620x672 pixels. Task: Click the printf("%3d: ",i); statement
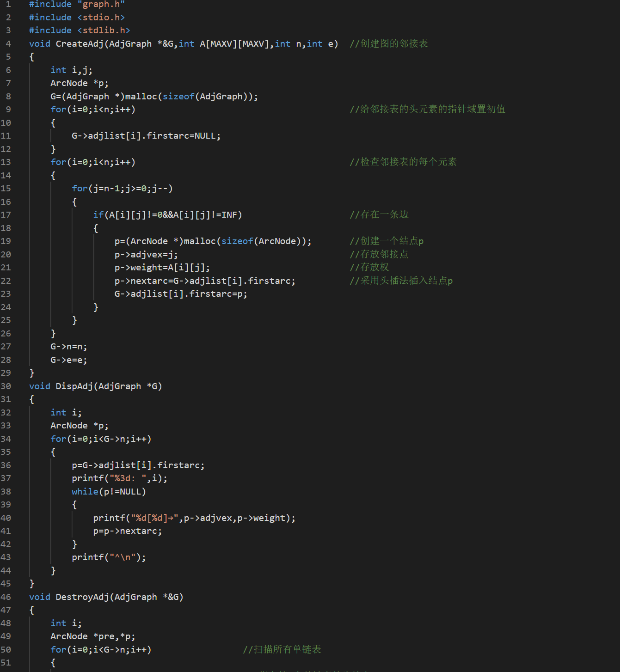(119, 478)
